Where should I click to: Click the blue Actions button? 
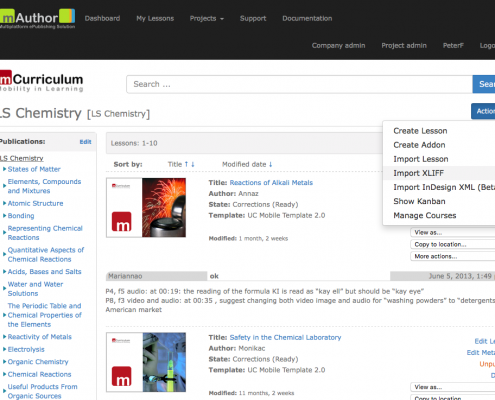(x=483, y=111)
